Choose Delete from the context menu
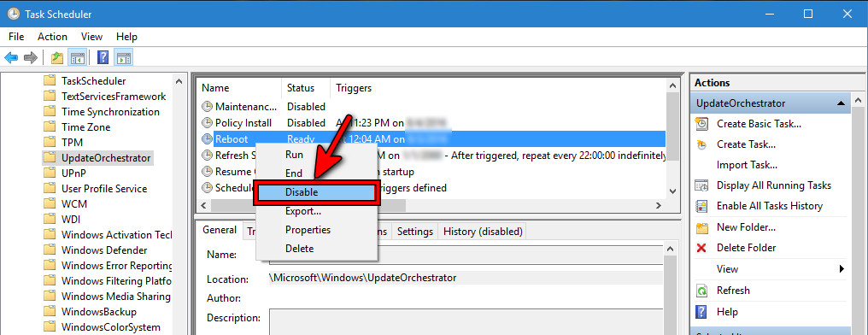 316,249
